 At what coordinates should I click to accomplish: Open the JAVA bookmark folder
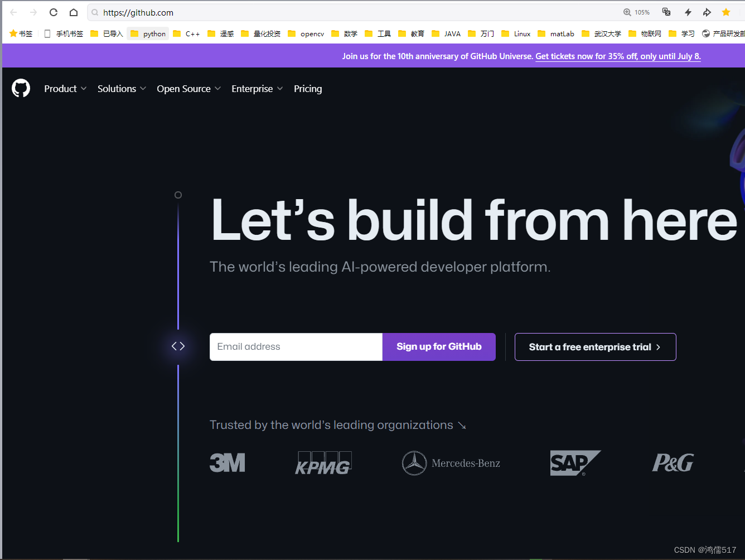[x=446, y=33]
